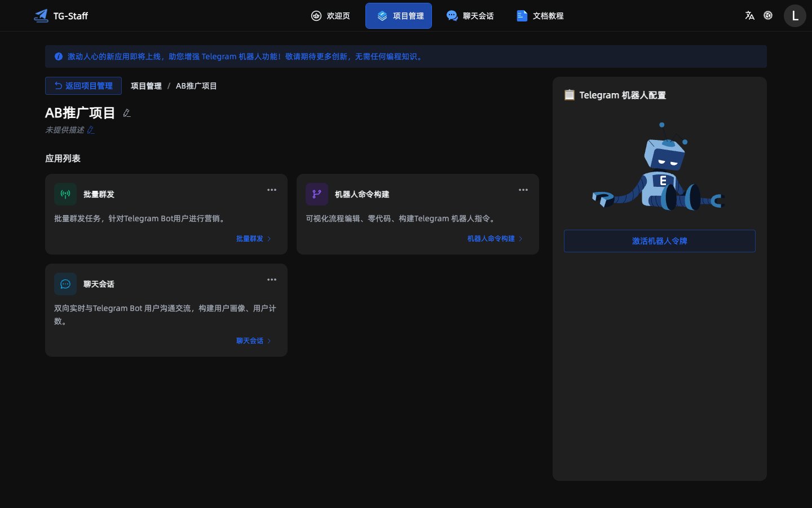
Task: Click the Telegram 机器人配置 panel heading
Action: [623, 95]
